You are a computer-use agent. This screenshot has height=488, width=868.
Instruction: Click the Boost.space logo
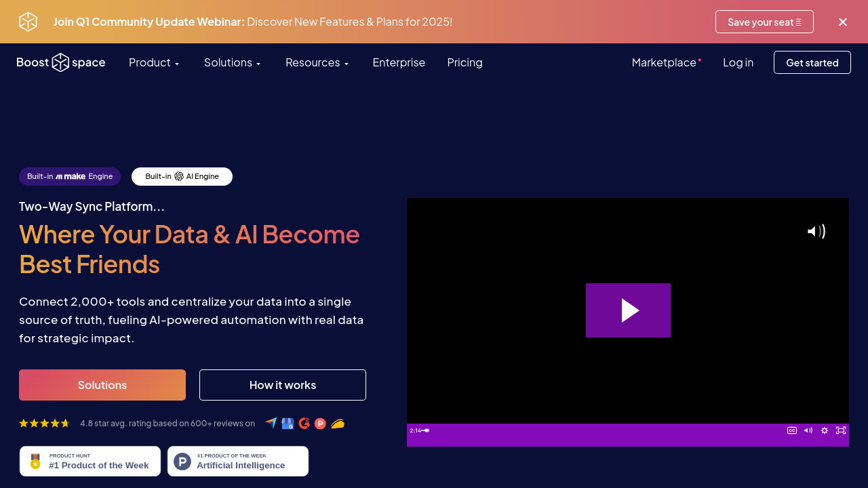(61, 62)
